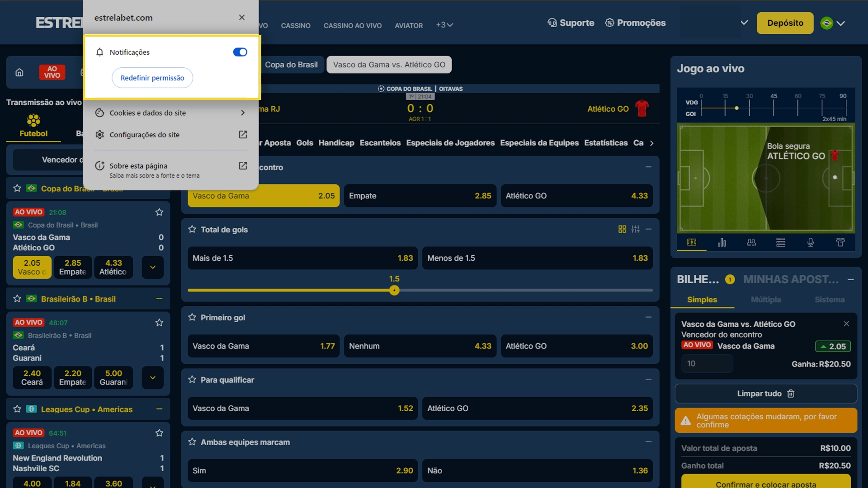This screenshot has height=488, width=868.
Task: Expand the account dropdown chevron
Action: pyautogui.click(x=744, y=23)
